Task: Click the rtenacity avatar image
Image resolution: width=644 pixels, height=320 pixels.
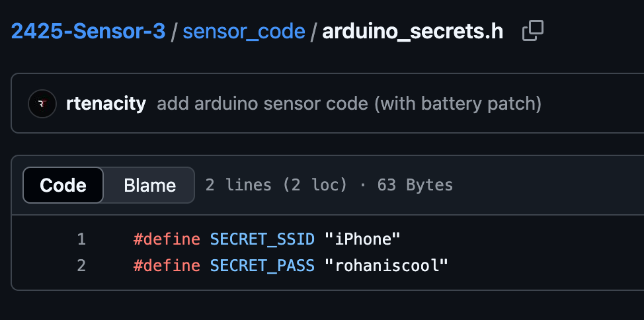Action: click(x=41, y=104)
